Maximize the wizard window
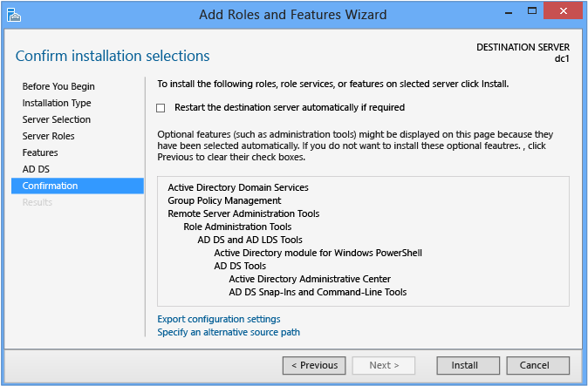Viewport: 588px width, 386px height. 532,11
